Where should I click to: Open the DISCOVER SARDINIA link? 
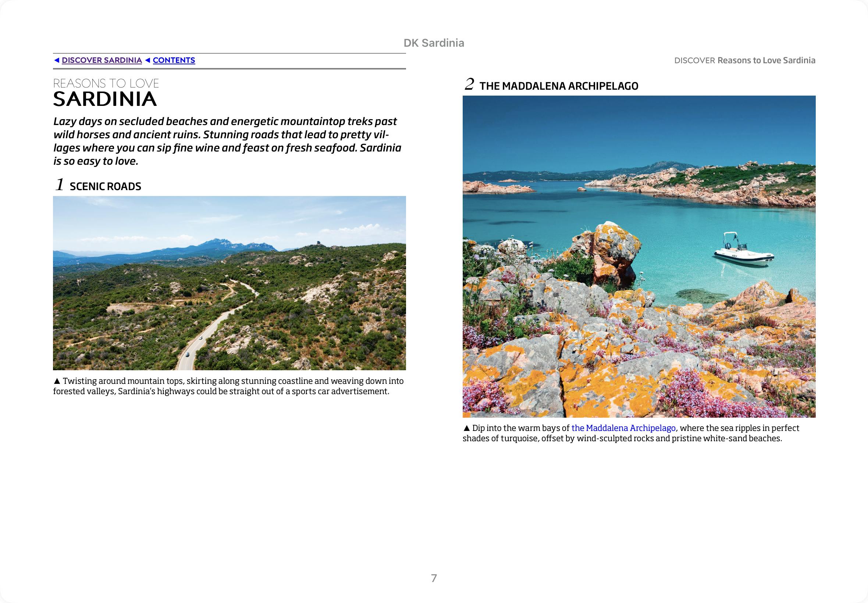[102, 60]
